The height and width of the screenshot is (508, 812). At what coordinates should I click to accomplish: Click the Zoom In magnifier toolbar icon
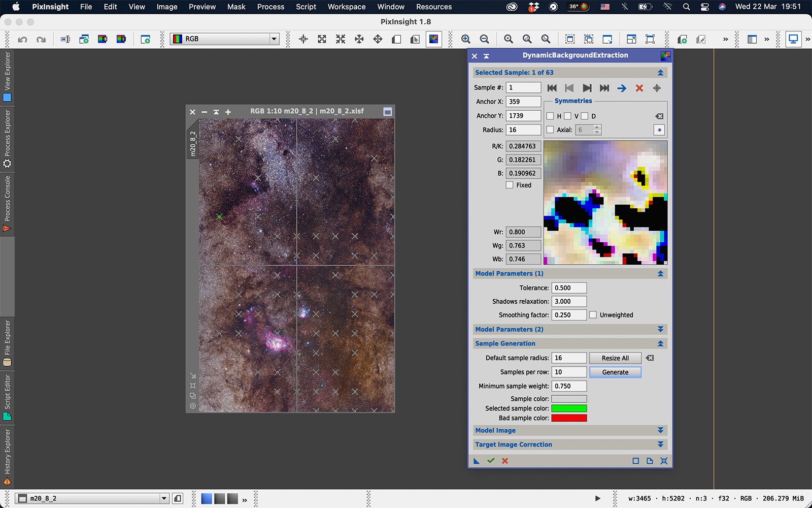click(465, 39)
